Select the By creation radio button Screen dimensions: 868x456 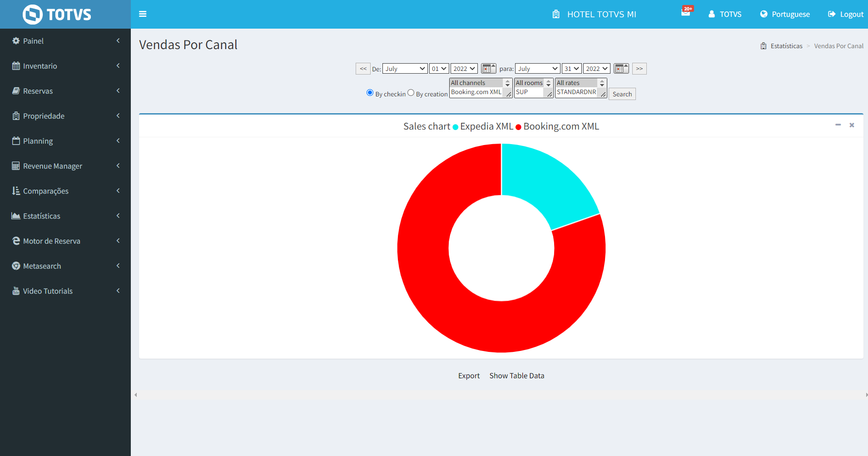coord(411,93)
